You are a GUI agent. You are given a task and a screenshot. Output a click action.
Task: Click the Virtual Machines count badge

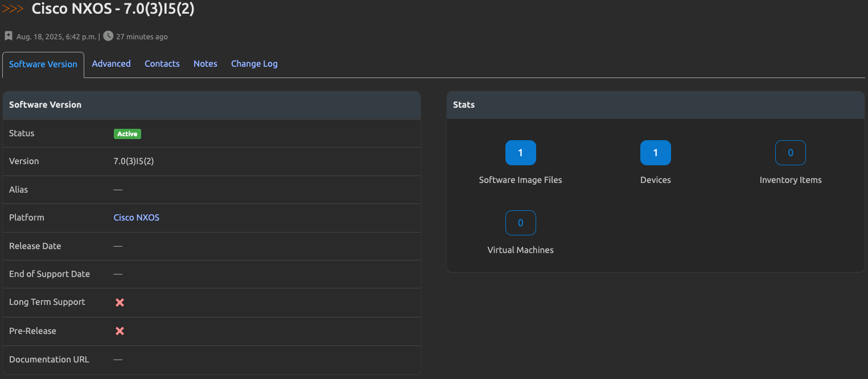(x=520, y=222)
